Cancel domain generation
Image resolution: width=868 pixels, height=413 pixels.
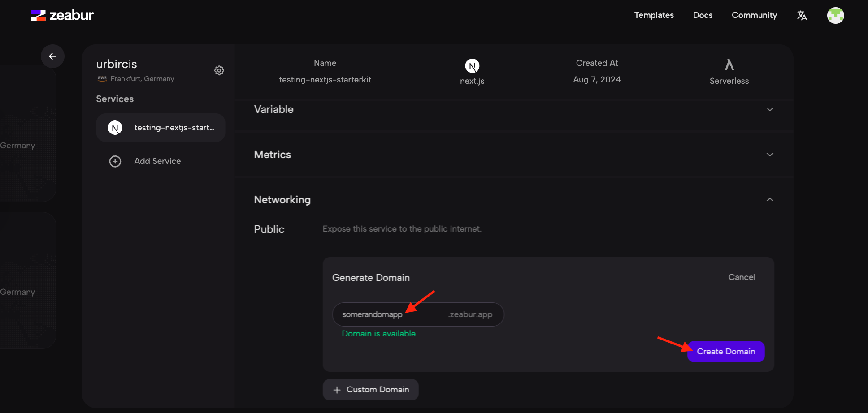point(742,277)
